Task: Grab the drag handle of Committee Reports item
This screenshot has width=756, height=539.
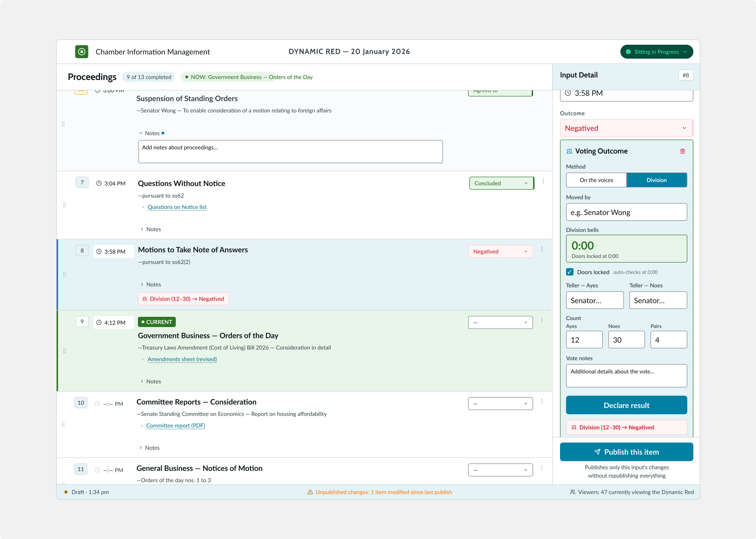Action: (x=63, y=424)
